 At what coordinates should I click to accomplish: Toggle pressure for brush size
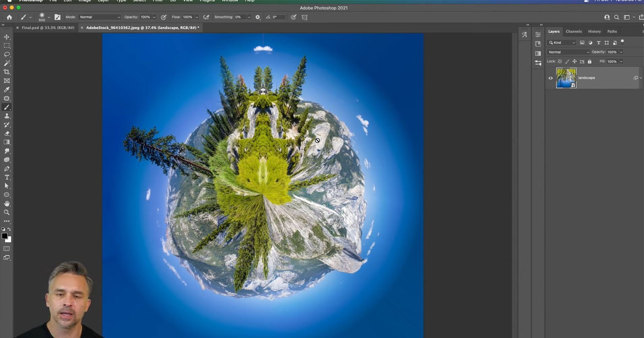[294, 17]
